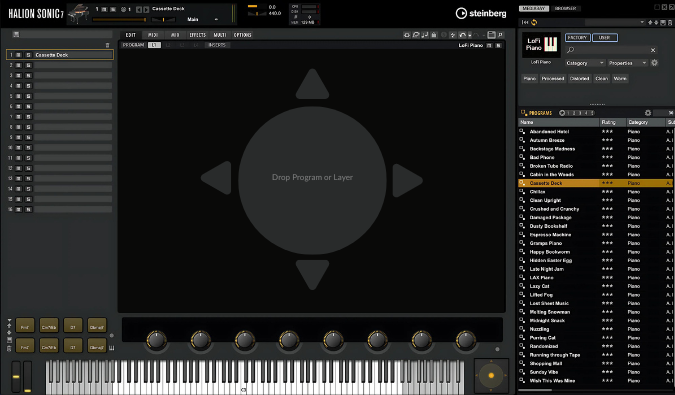Mute slot 1 Cassette Deck
This screenshot has width=675, height=395.
(19, 55)
